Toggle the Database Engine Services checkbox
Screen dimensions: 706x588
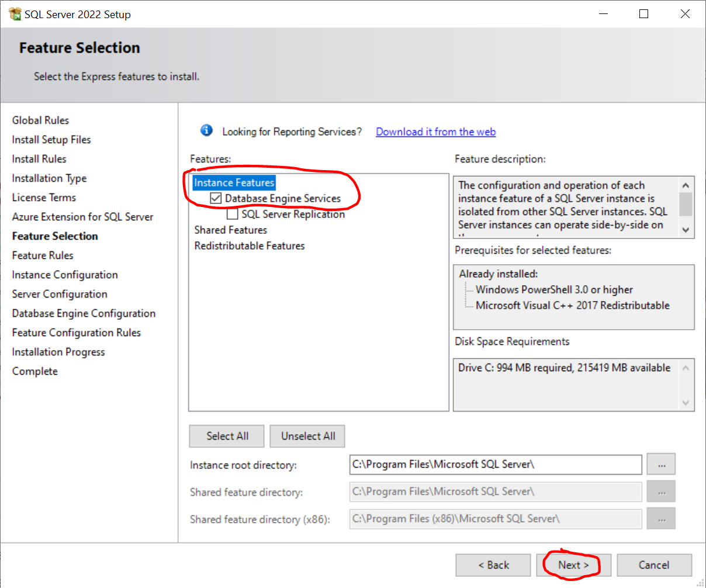[216, 199]
